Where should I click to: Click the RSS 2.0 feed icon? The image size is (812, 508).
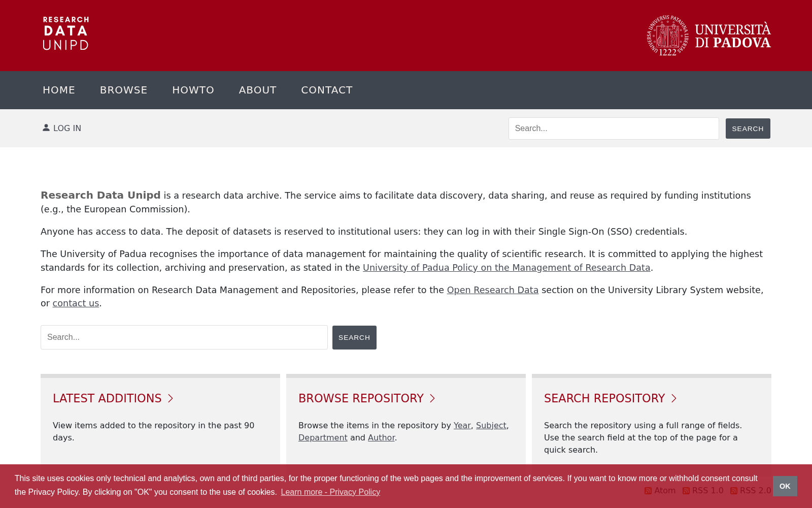(734, 491)
